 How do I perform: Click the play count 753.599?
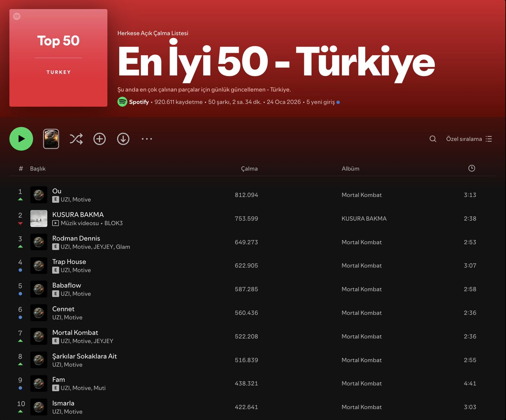point(246,219)
